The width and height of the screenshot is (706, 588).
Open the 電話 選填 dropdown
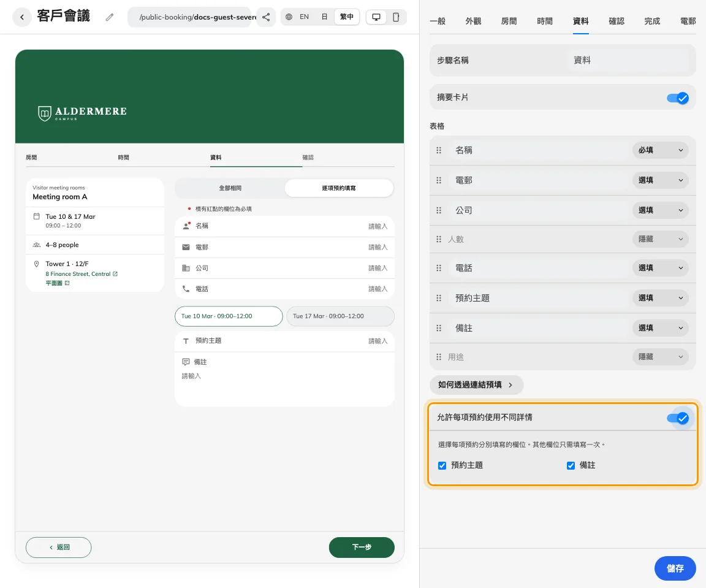pyautogui.click(x=660, y=268)
